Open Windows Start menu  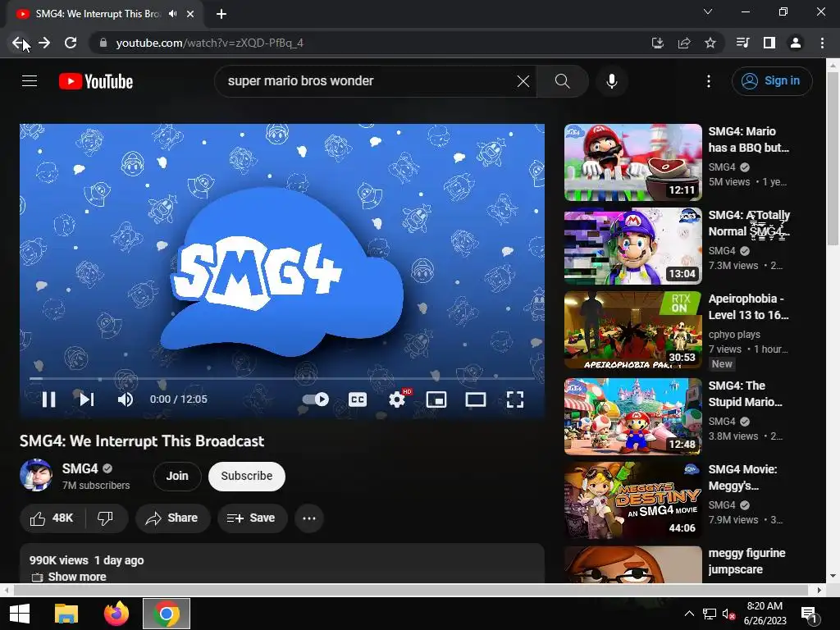point(20,614)
